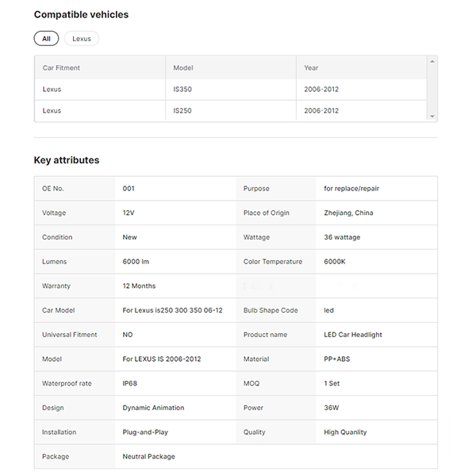Screen dimensions: 476x476
Task: Click the IP68 waterproof rate value
Action: click(131, 383)
